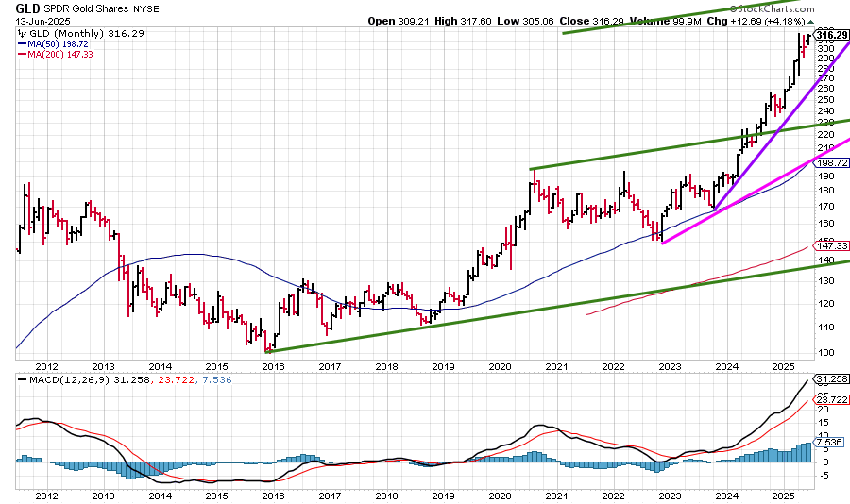Click the 2023 label under the price chart
The image size is (850, 504).
[x=670, y=367]
